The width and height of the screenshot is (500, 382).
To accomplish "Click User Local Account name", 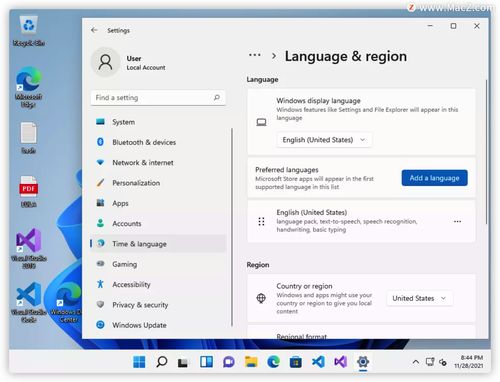I will pyautogui.click(x=146, y=63).
